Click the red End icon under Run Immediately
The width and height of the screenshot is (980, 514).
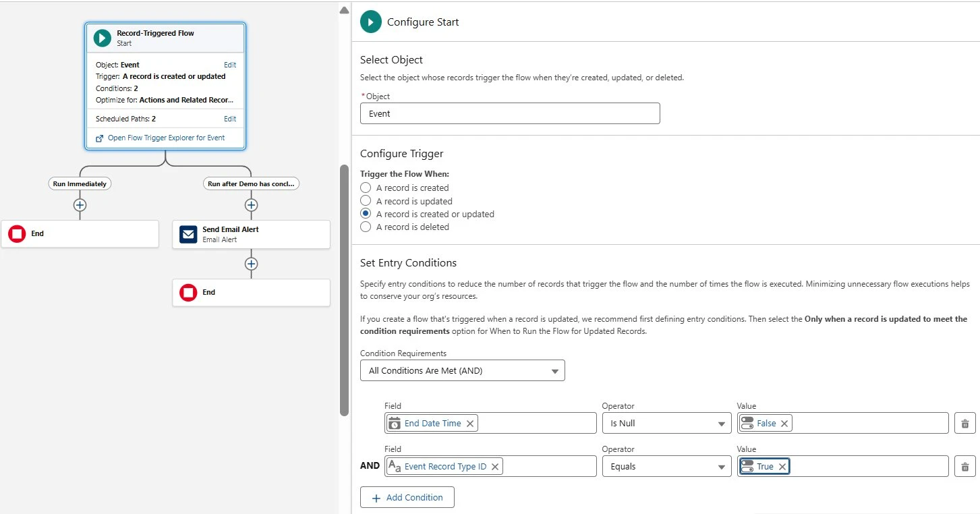click(x=17, y=233)
